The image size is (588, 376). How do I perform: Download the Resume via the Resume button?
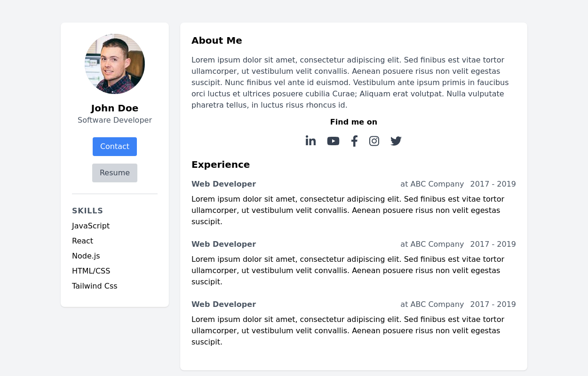coord(115,173)
